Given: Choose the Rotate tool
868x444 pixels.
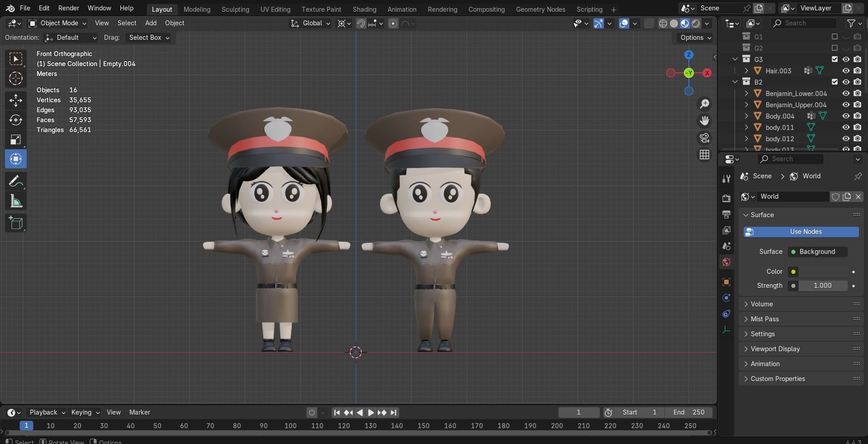Looking at the screenshot, I should (x=16, y=120).
